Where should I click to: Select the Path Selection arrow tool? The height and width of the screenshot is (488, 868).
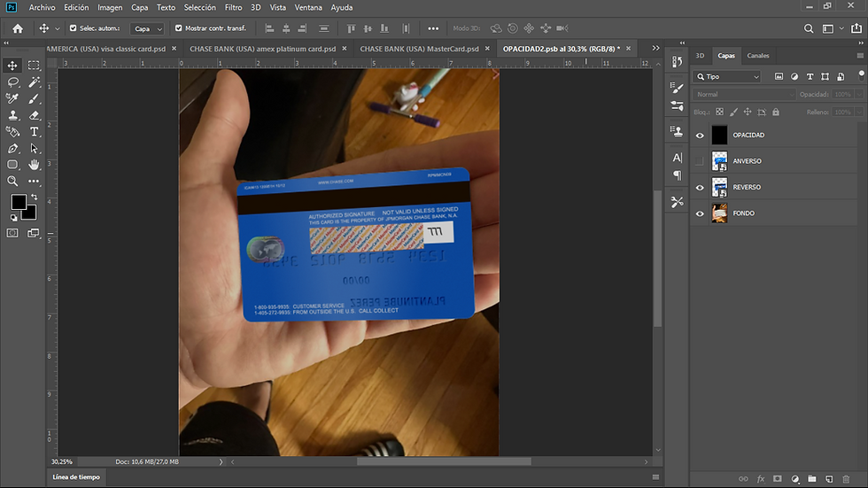click(34, 148)
